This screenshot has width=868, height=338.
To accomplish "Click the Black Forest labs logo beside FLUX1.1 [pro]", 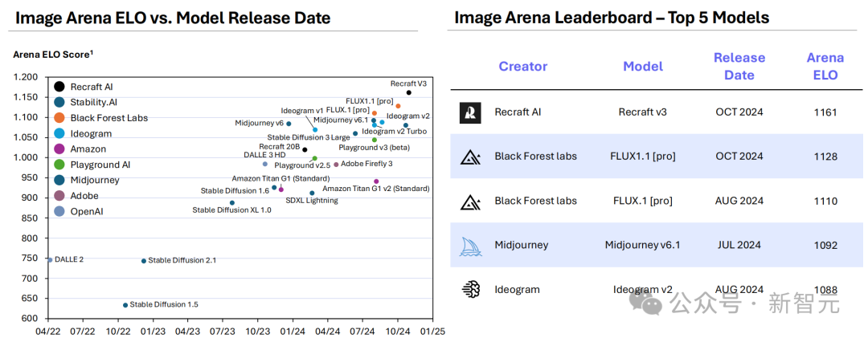I will (470, 157).
